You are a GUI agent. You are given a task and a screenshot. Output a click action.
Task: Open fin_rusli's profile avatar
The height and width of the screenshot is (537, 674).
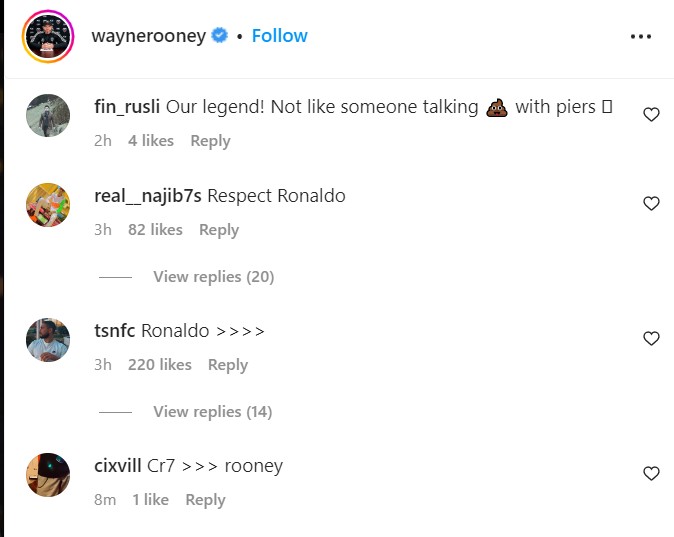[48, 116]
